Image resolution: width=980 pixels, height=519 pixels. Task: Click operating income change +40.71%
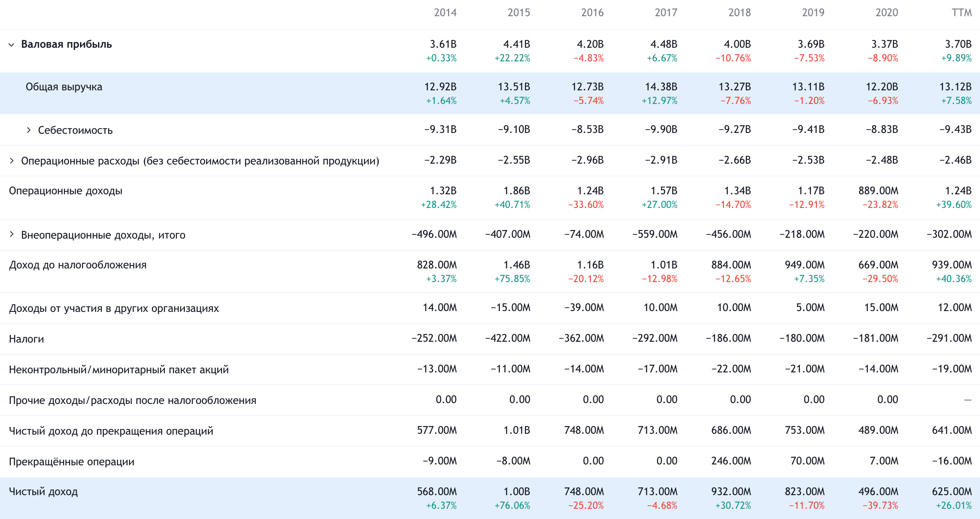[512, 205]
